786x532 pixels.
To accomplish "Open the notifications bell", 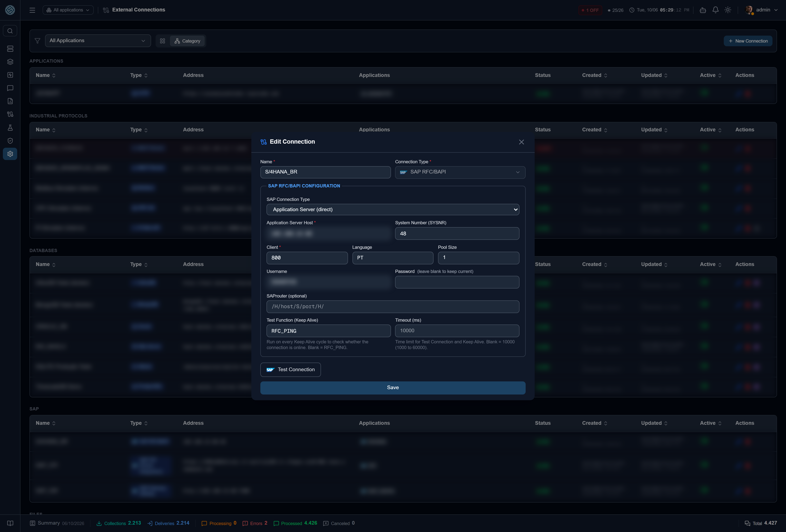I will (x=715, y=10).
